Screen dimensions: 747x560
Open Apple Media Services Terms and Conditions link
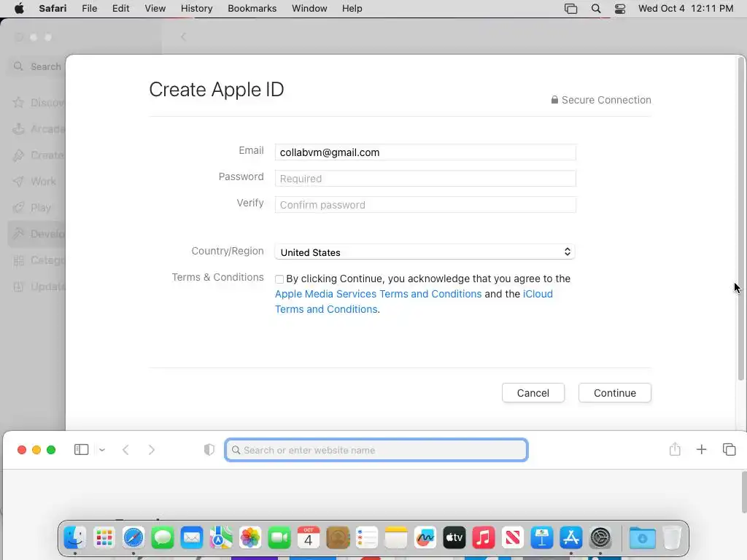[379, 294]
